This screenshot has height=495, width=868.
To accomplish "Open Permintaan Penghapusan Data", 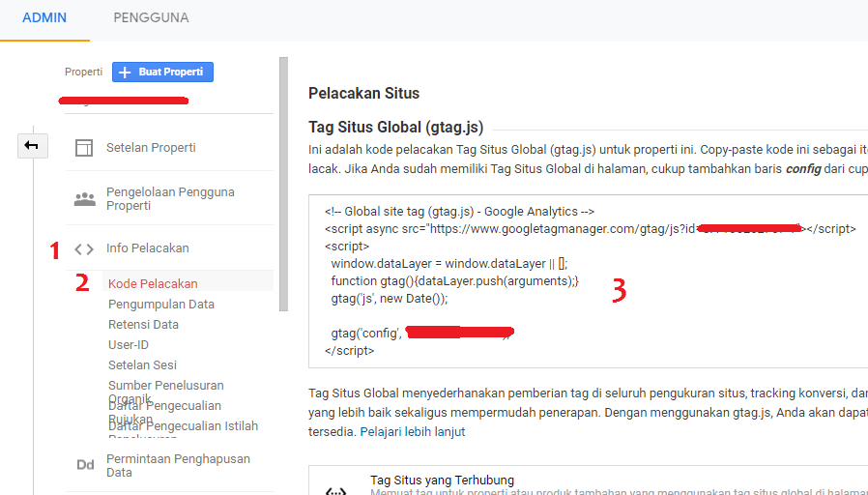I will tap(178, 466).
